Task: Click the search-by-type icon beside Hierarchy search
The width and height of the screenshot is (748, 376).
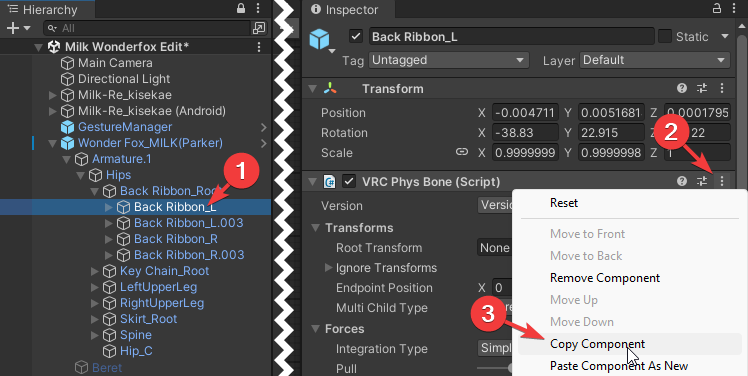Action: [x=259, y=28]
